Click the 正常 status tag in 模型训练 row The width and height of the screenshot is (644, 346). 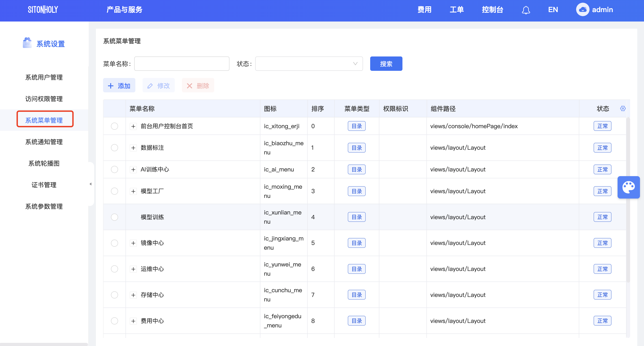click(x=602, y=217)
